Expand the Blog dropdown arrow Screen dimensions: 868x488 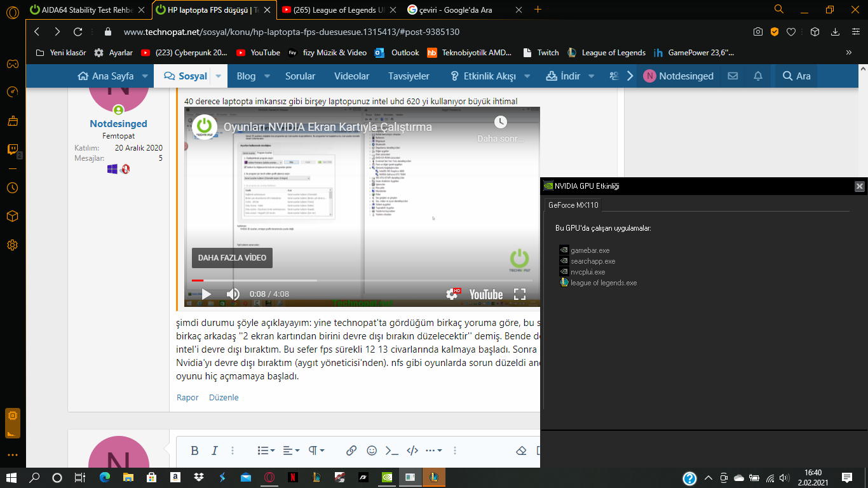point(268,76)
